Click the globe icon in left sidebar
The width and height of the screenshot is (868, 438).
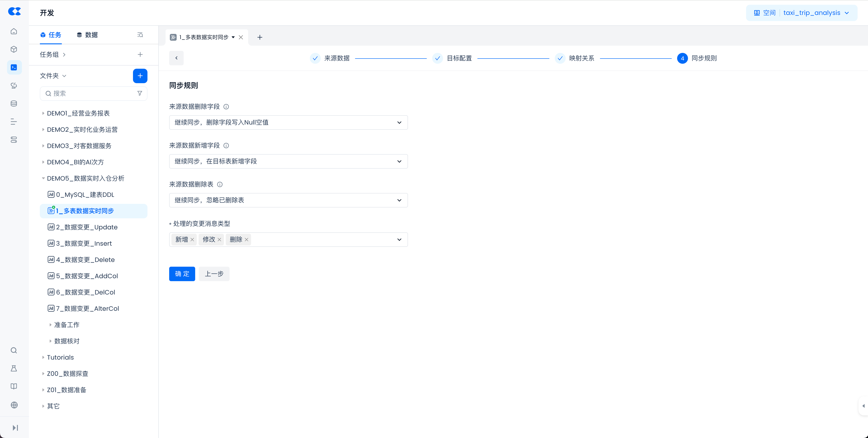[x=14, y=405]
